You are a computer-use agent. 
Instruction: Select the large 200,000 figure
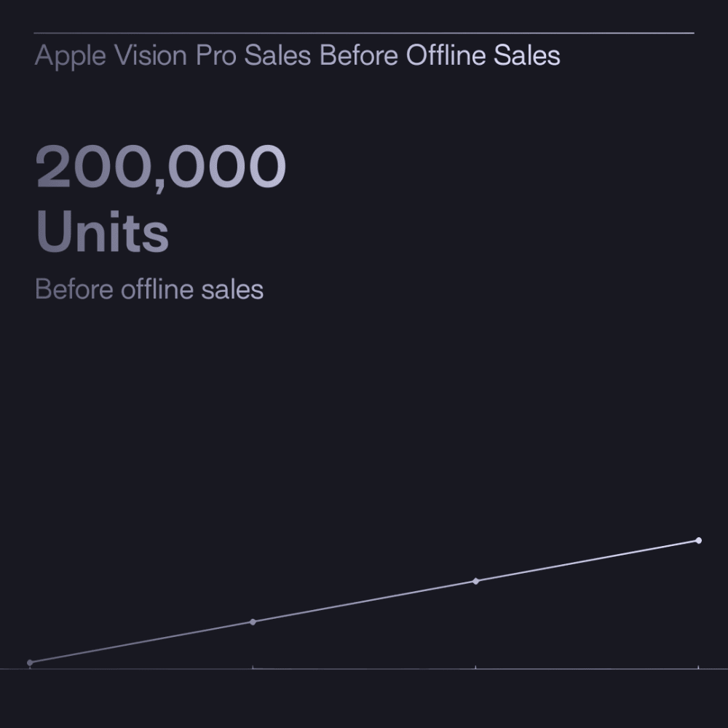coord(161,167)
